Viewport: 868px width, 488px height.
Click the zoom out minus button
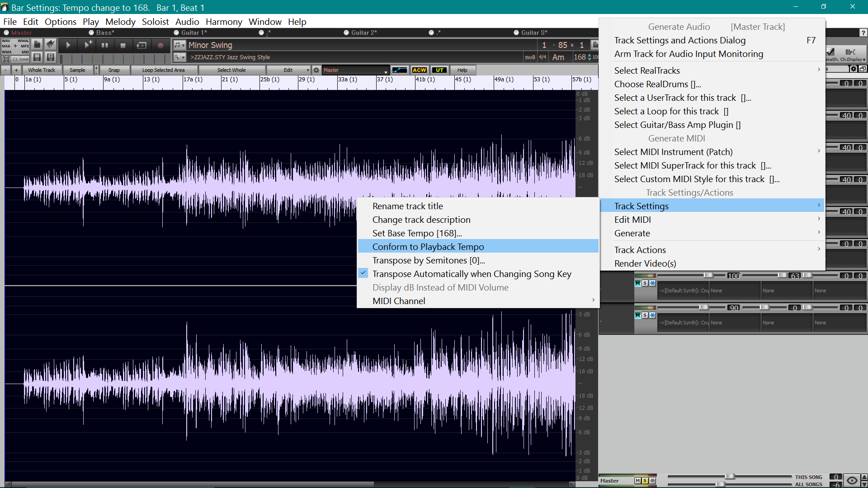(6, 70)
